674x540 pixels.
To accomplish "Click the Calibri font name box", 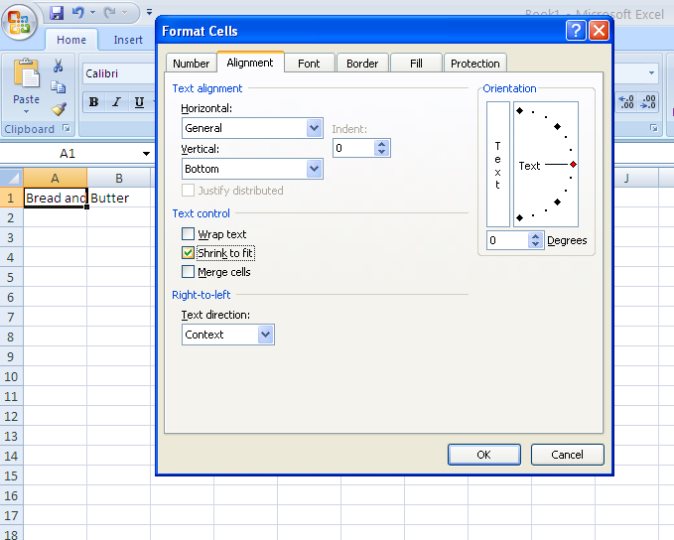I will coord(119,74).
